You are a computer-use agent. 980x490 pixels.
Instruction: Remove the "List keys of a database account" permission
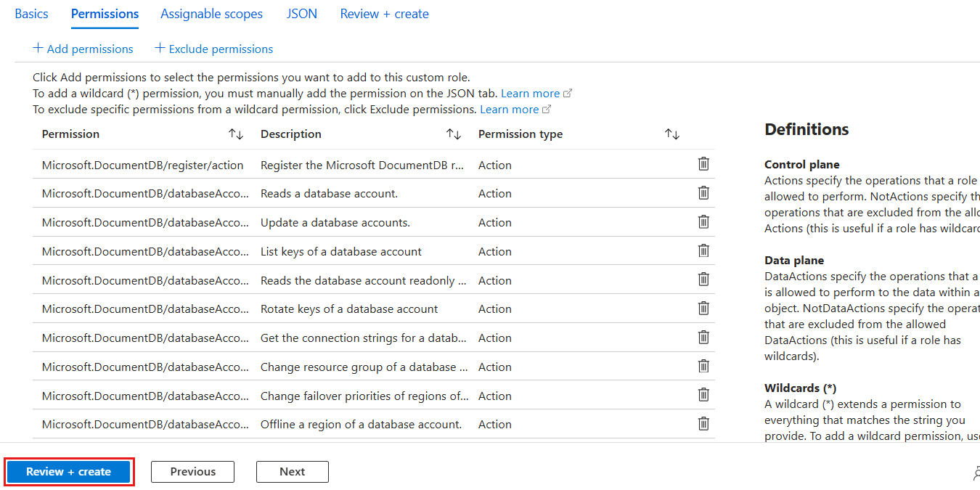coord(703,250)
